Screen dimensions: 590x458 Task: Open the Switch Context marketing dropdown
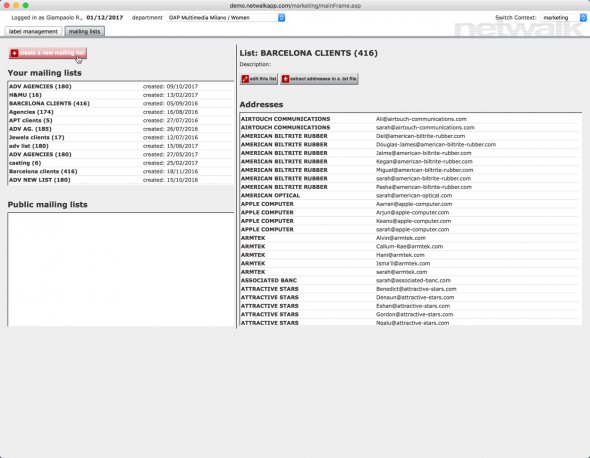563,18
